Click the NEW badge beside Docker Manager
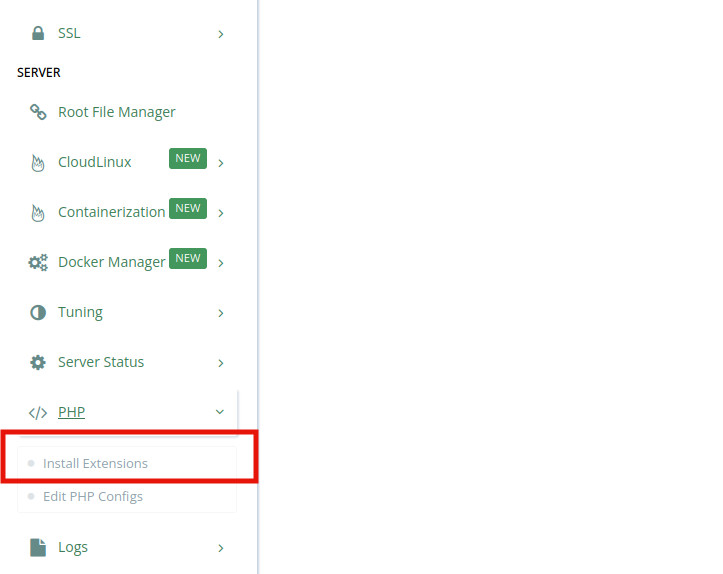 tap(188, 258)
